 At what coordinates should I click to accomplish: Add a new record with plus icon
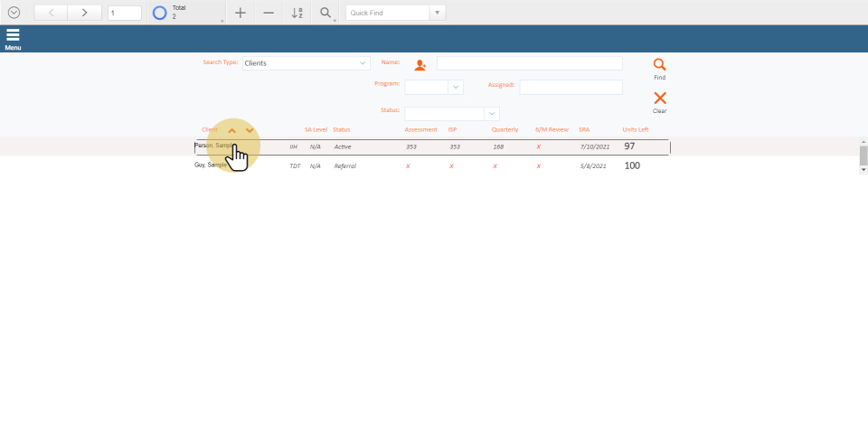[240, 13]
